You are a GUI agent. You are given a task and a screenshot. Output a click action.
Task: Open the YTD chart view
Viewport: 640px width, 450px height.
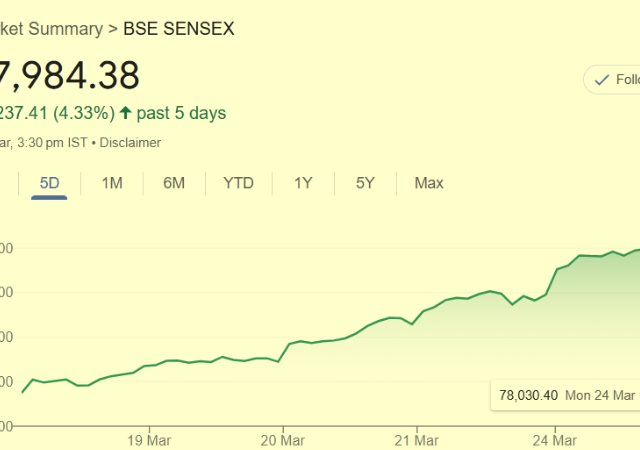(238, 183)
